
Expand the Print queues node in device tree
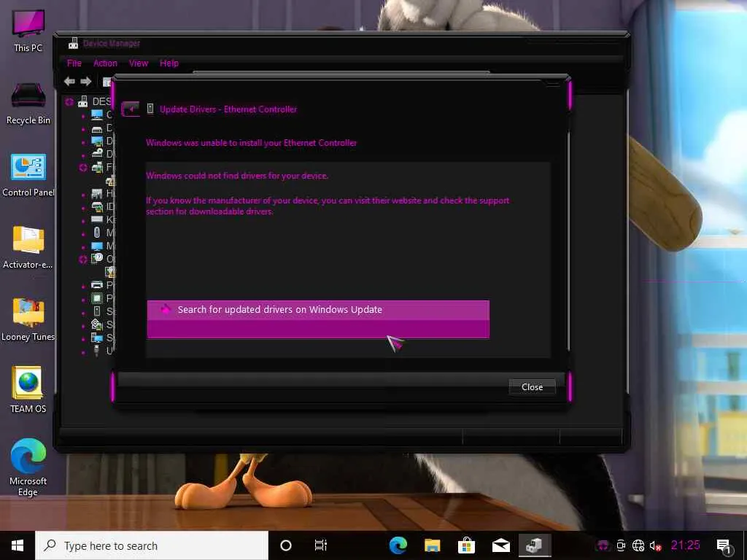[x=83, y=286]
